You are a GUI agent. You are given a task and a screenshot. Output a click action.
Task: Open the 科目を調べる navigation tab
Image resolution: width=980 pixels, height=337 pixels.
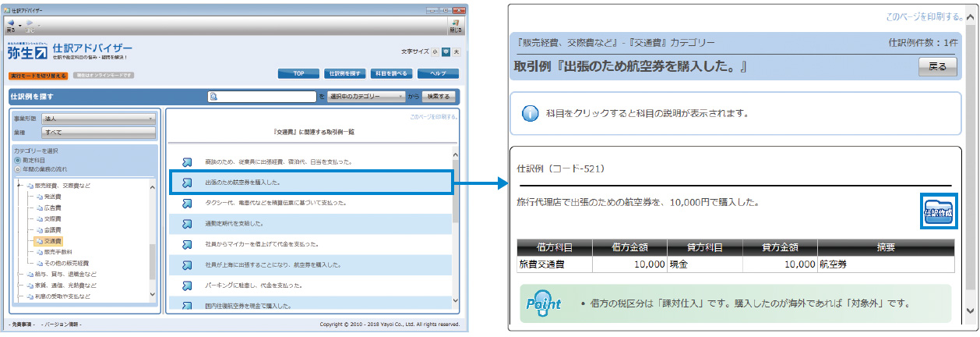tap(390, 73)
